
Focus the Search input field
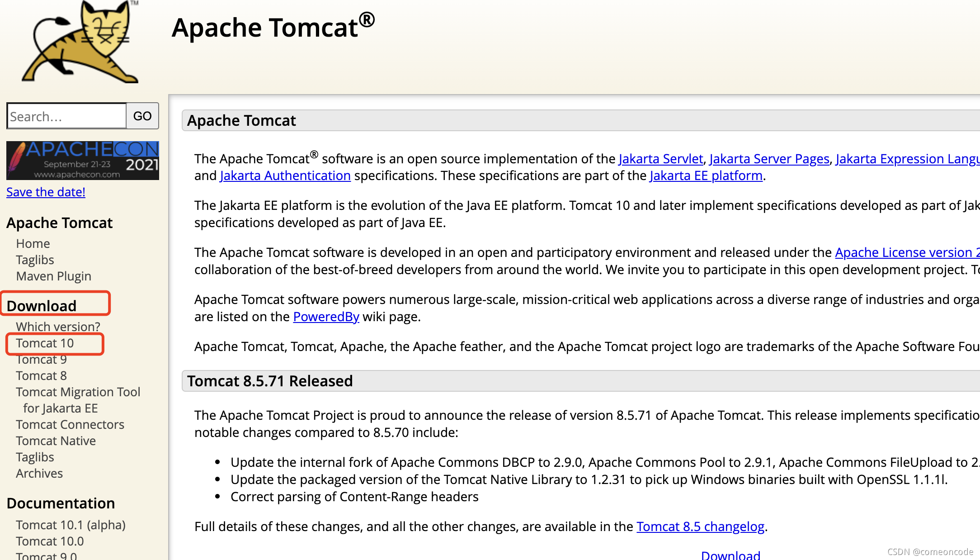(66, 116)
